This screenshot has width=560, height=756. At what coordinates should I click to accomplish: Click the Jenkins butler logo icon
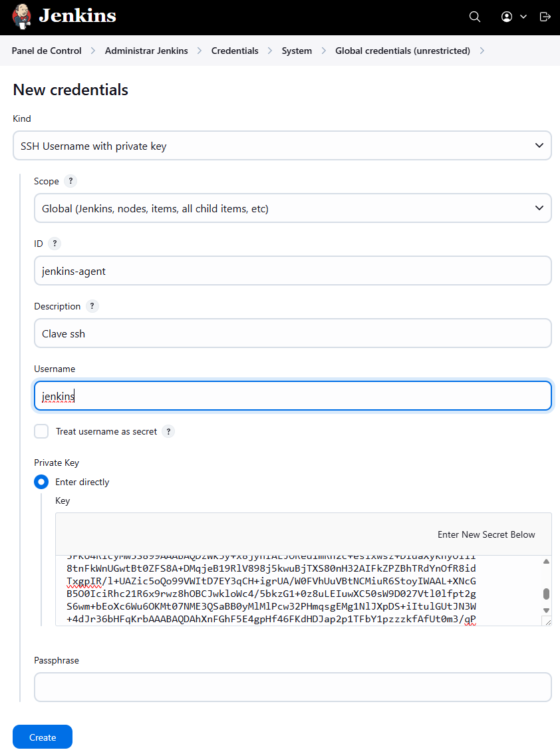click(22, 17)
